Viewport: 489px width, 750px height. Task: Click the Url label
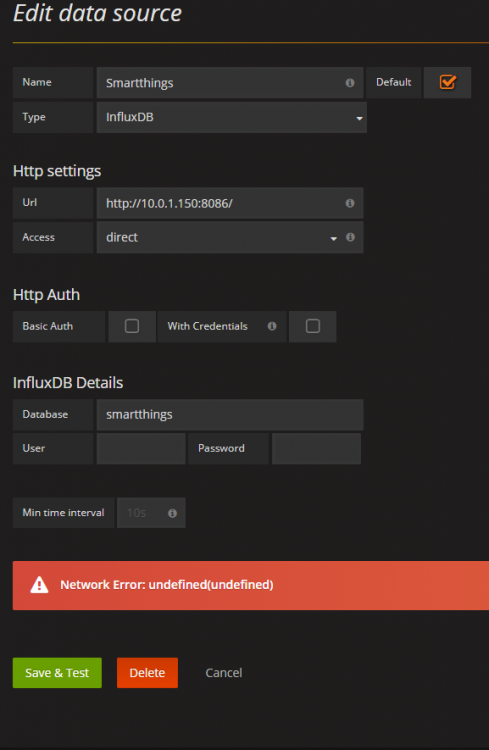click(x=30, y=202)
